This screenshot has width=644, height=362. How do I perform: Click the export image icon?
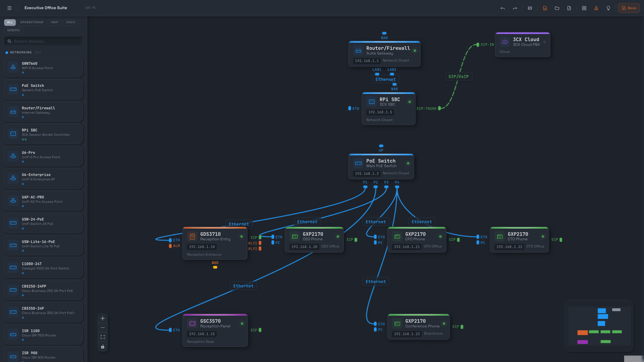click(x=530, y=8)
